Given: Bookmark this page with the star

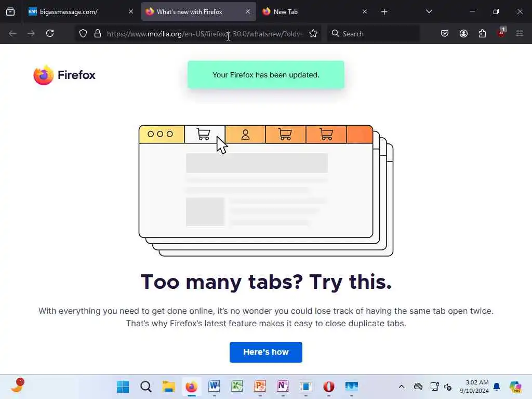Looking at the screenshot, I should pyautogui.click(x=313, y=34).
